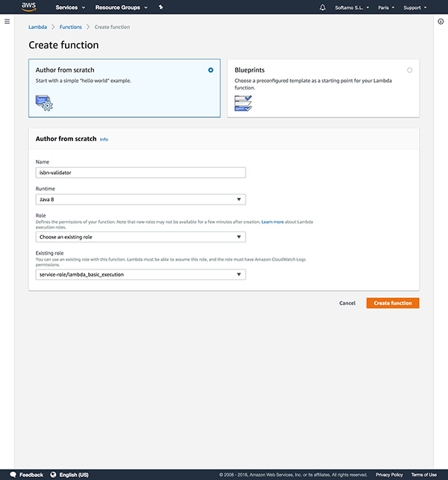Select the Blueprints radio button

(x=409, y=69)
